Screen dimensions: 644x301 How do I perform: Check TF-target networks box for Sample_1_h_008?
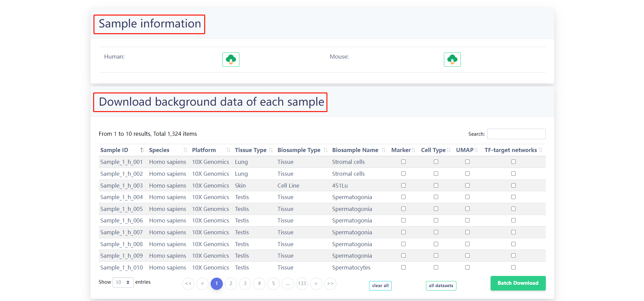(513, 244)
